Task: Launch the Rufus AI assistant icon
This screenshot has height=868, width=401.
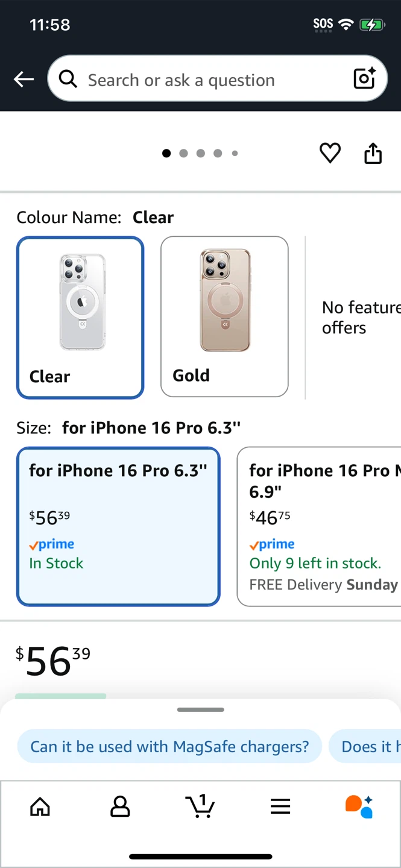Action: pyautogui.click(x=359, y=806)
